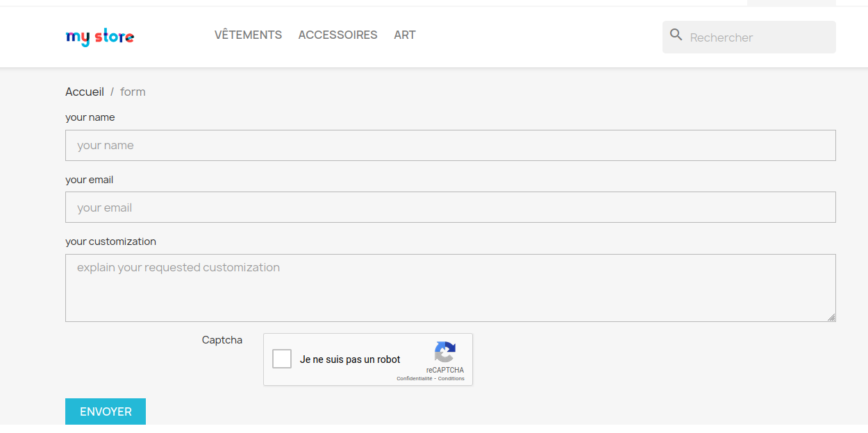Image resolution: width=868 pixels, height=433 pixels.
Task: Submit the form with ENVOYER button
Action: [x=106, y=411]
